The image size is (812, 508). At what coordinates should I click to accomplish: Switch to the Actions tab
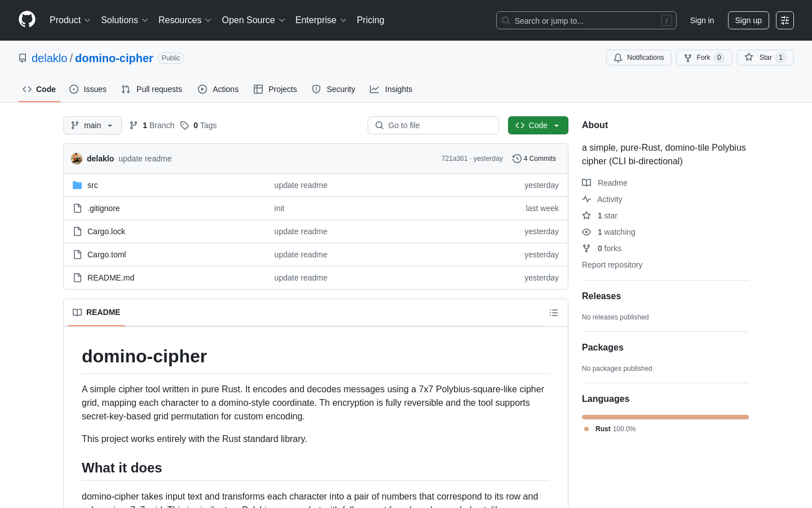point(218,89)
